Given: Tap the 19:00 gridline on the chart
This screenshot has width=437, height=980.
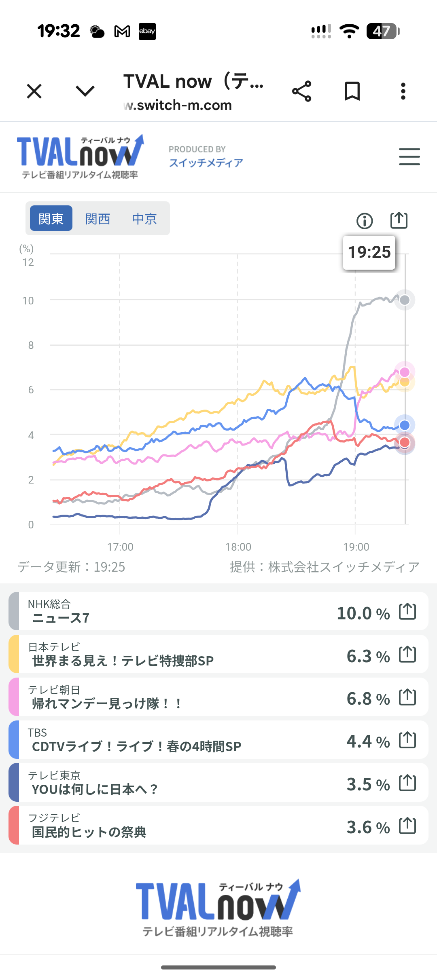Looking at the screenshot, I should point(355,404).
